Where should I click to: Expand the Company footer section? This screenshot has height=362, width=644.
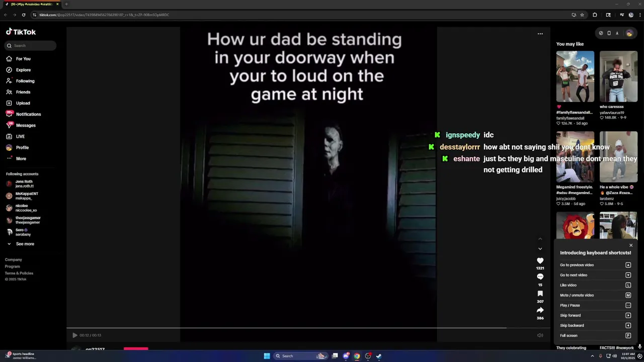coord(14,260)
